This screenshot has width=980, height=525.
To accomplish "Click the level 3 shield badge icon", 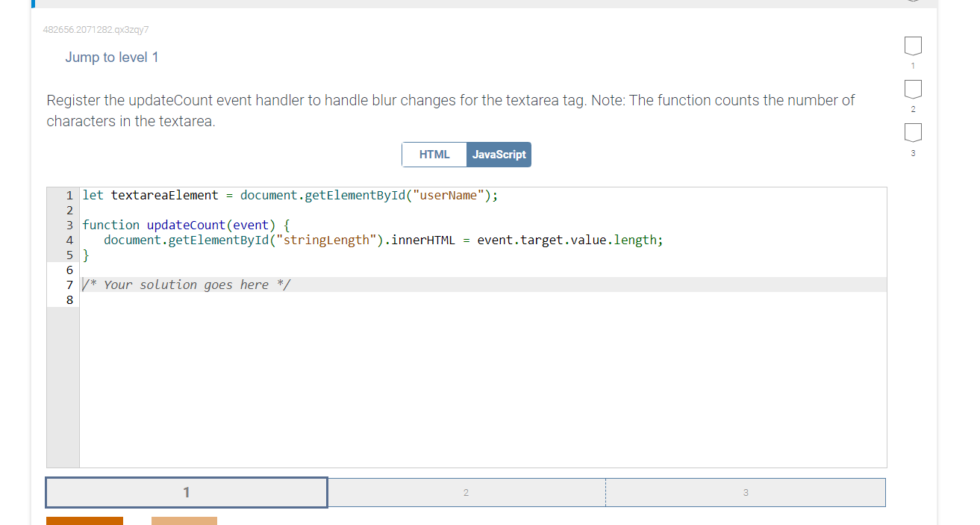I will [x=913, y=134].
